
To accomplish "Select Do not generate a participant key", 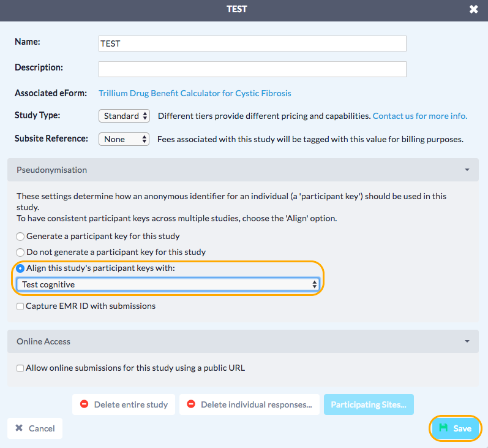I will pos(21,252).
